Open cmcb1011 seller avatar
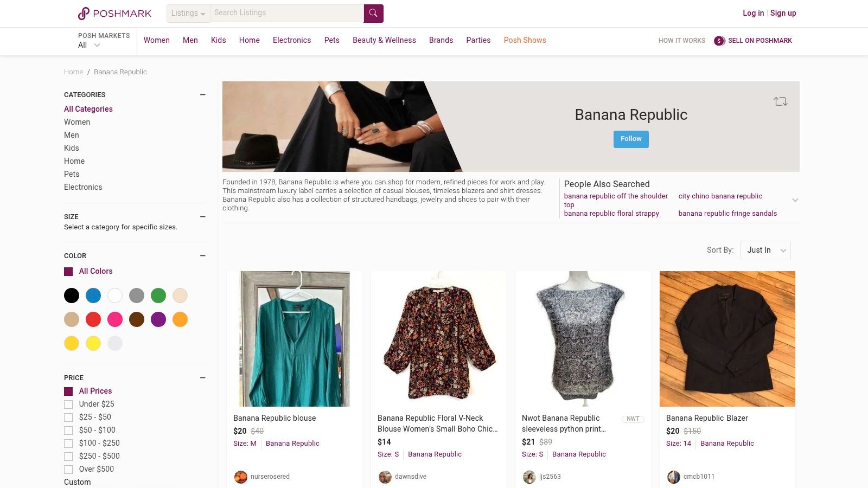 click(x=674, y=477)
